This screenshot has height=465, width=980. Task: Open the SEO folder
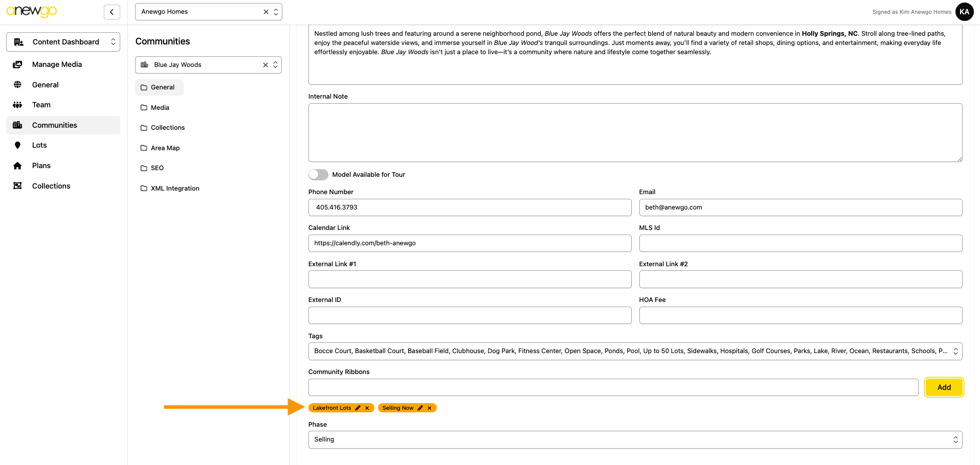[157, 168]
